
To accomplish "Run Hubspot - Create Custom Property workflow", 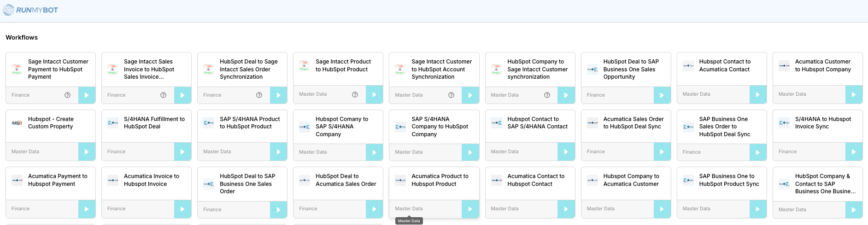I will (x=87, y=152).
